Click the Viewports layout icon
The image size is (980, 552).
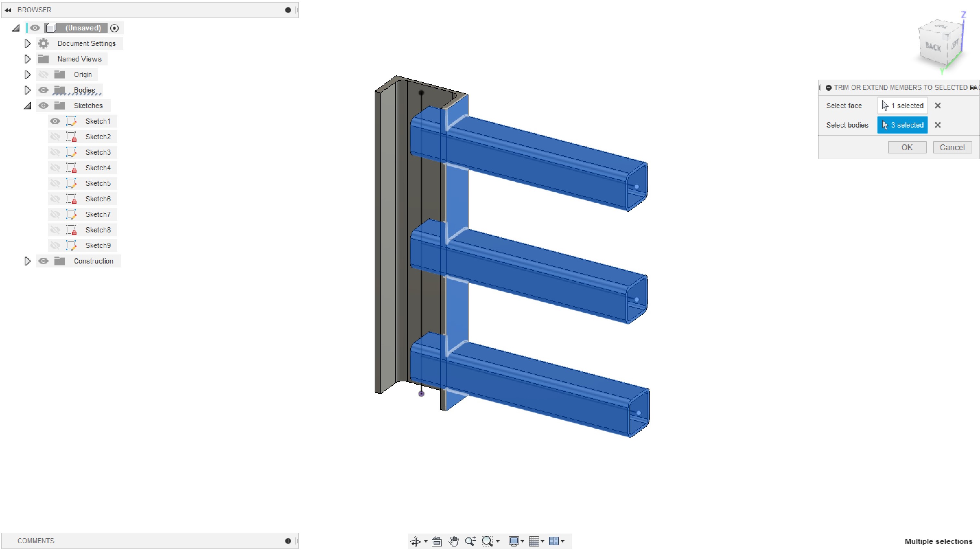pyautogui.click(x=554, y=541)
